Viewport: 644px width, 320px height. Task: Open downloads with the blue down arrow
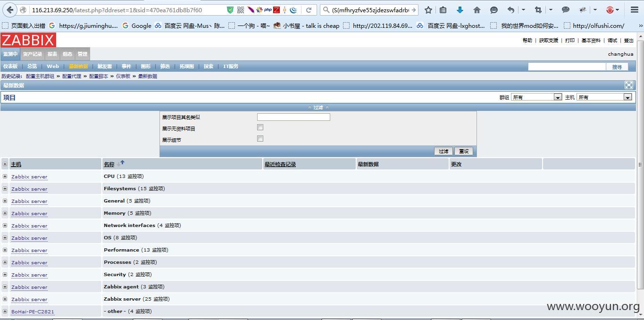click(x=460, y=10)
